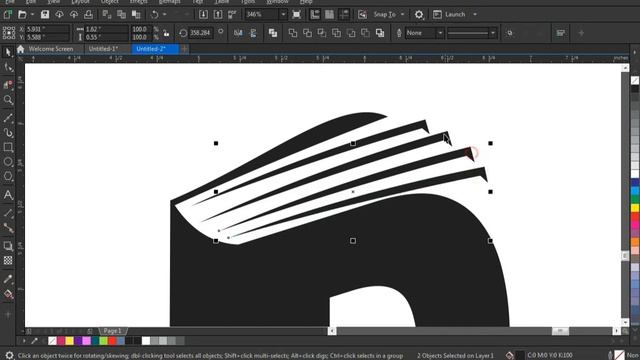
Task: Open the zoom level dropdown
Action: point(283,14)
